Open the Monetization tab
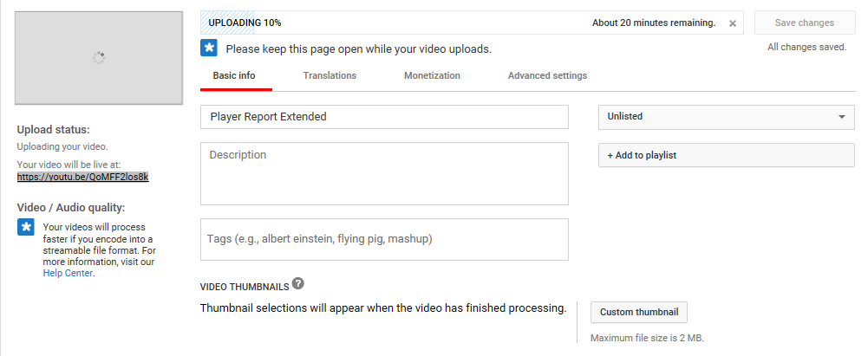The height and width of the screenshot is (356, 868). [432, 75]
